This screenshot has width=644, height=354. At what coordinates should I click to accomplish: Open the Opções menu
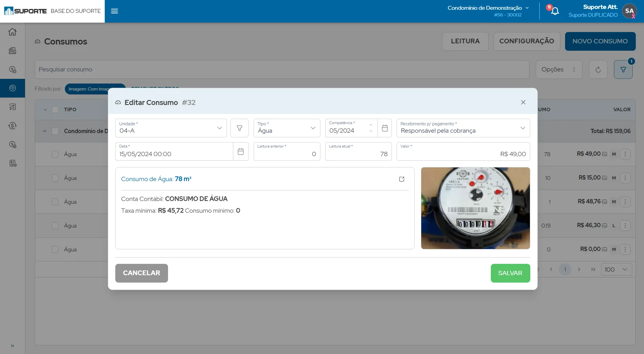559,69
